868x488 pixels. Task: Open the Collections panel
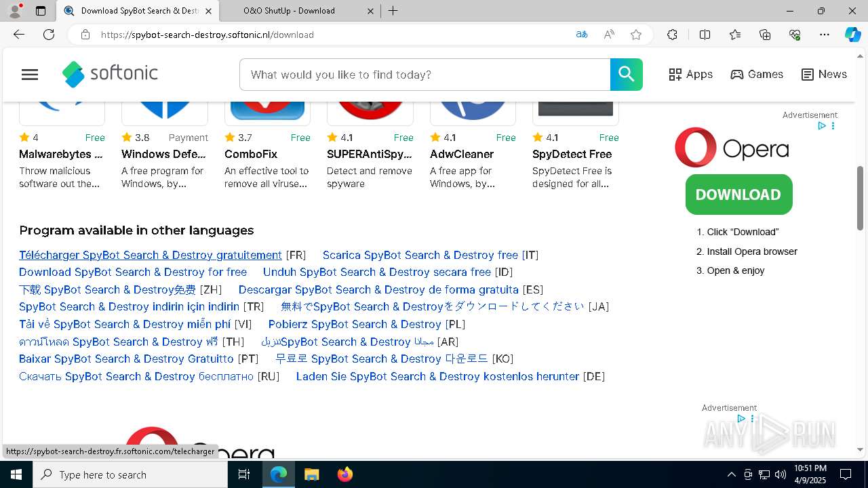coord(765,35)
